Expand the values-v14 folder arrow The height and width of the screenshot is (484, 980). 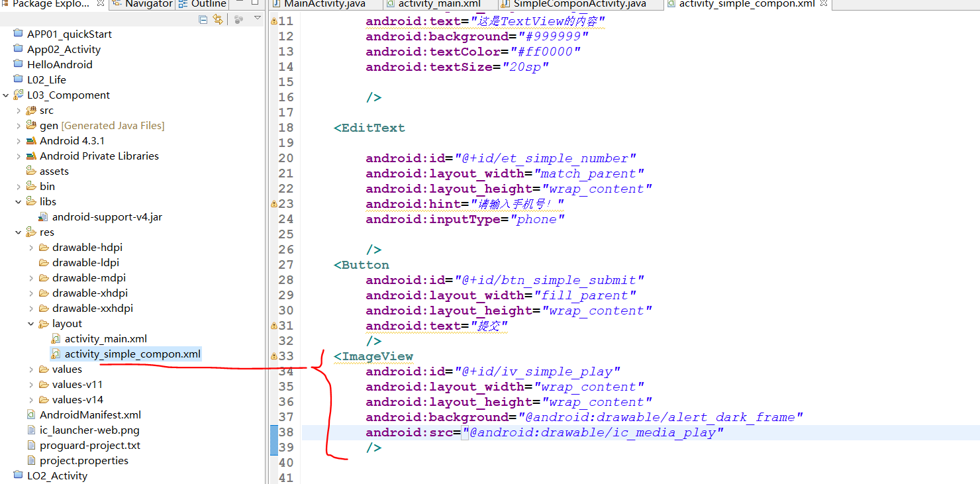[x=31, y=399]
